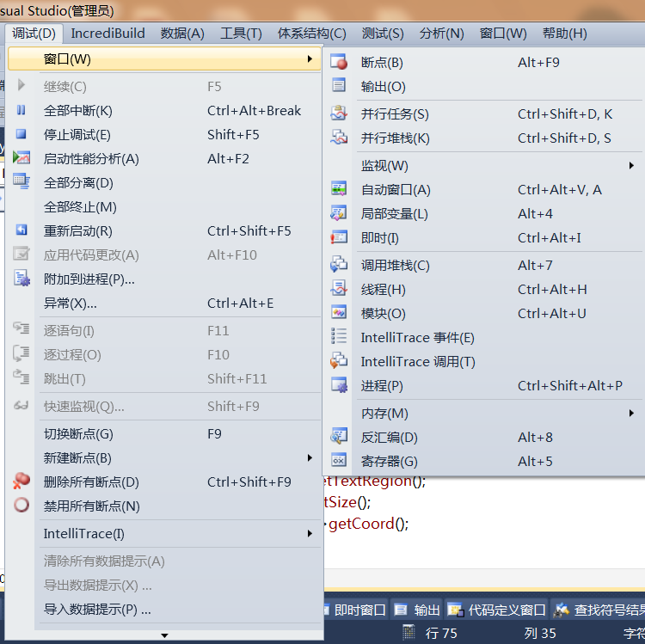Click the Parallel Stacks (并行堆栈) icon
The width and height of the screenshot is (645, 644).
(x=339, y=137)
